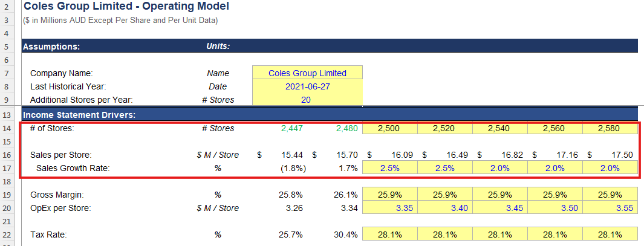
Task: Select the growth rate (1.8%) cell
Action: click(293, 168)
